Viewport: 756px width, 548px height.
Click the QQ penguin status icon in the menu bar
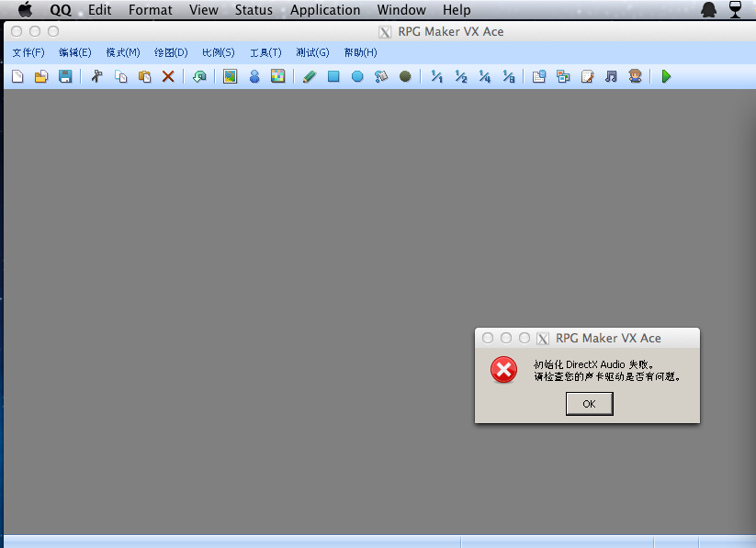(x=709, y=10)
